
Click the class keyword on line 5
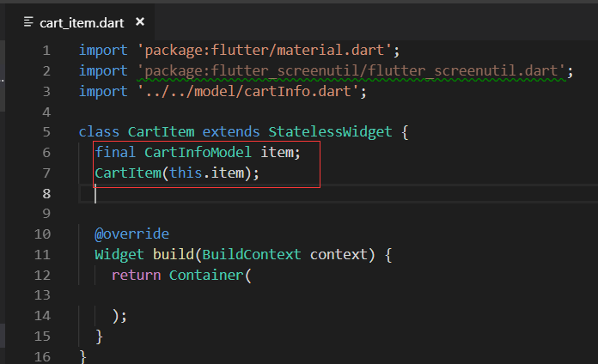point(99,132)
